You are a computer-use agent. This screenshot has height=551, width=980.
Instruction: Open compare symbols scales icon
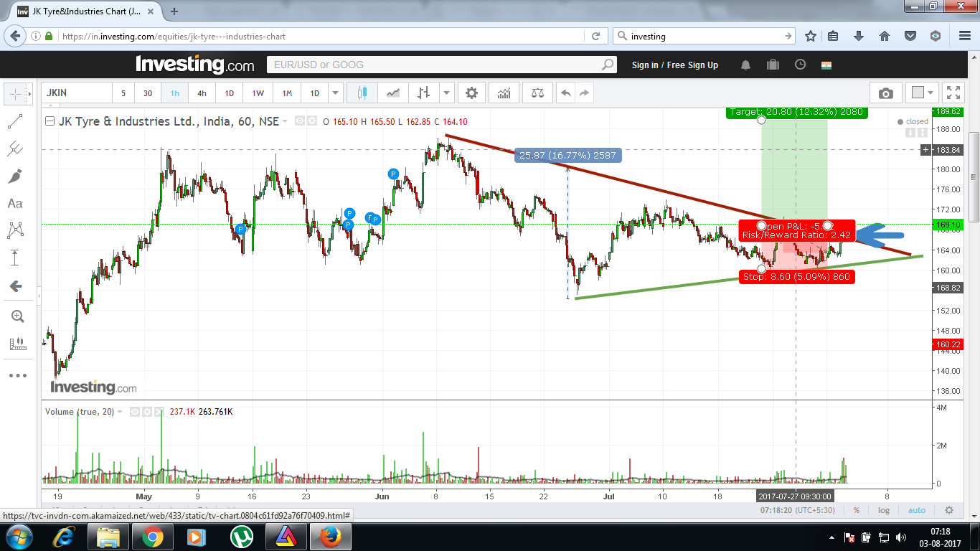pos(537,93)
